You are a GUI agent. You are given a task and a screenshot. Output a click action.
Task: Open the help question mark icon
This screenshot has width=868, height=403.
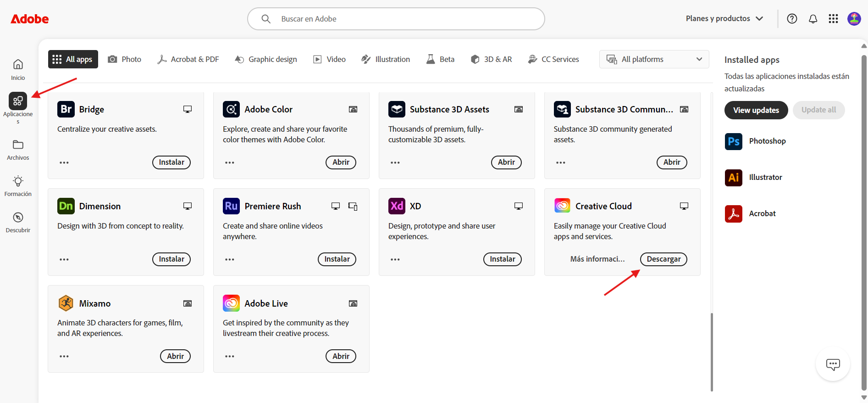pyautogui.click(x=792, y=19)
